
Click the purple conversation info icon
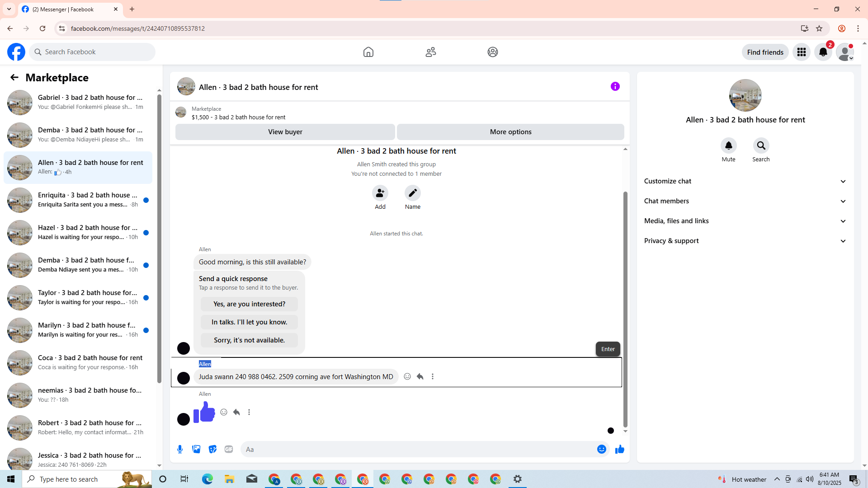click(615, 86)
